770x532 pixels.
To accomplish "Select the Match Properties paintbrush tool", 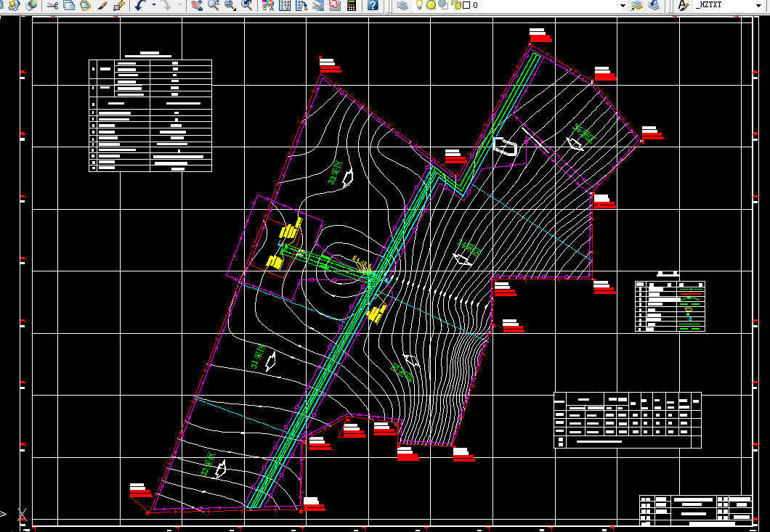I will (102, 5).
